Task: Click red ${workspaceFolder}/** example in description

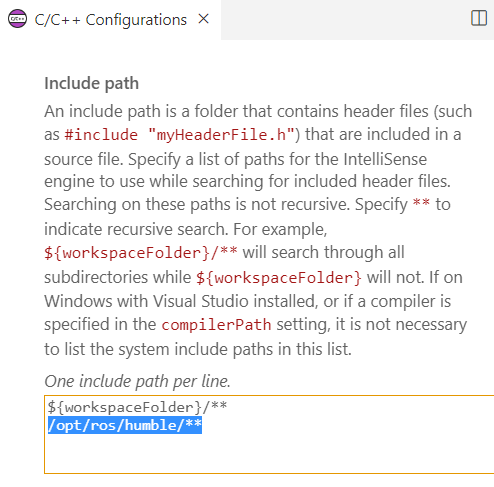Action: point(141,253)
